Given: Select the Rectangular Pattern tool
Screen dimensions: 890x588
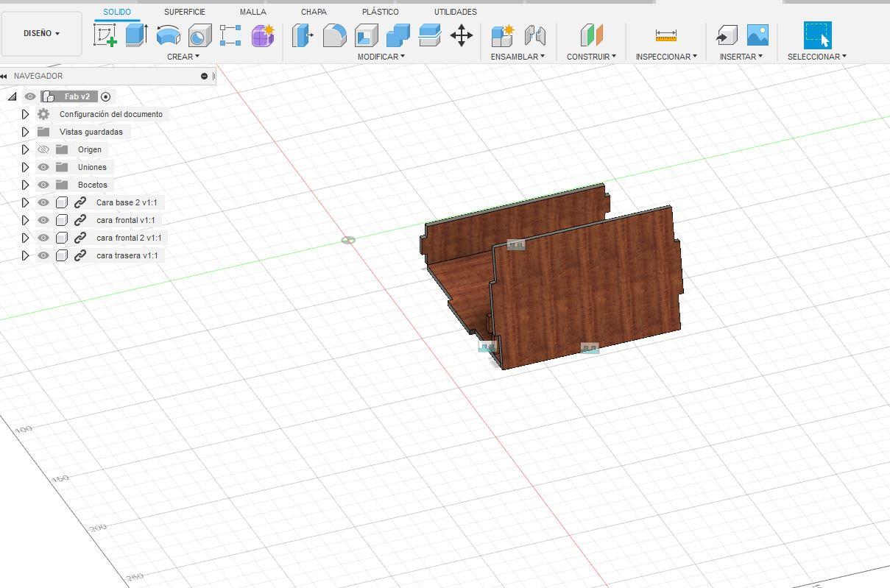Looking at the screenshot, I should tap(230, 35).
